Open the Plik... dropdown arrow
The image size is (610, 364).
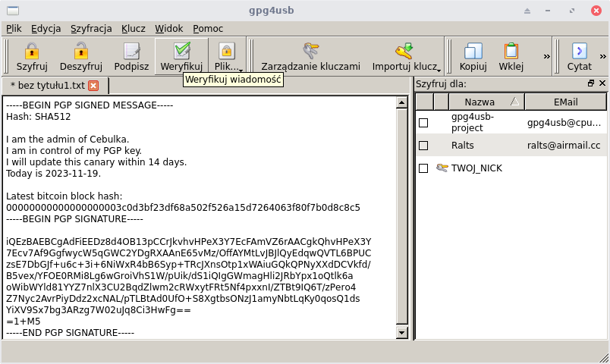[x=241, y=71]
